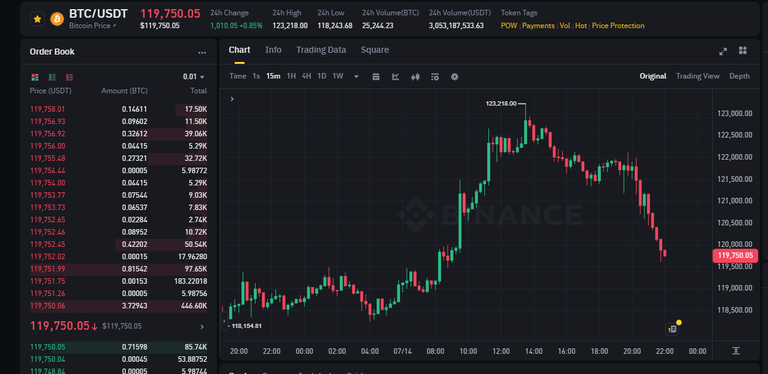Toggle the favorite star for BTC/USDT
The image size is (768, 374).
37,19
